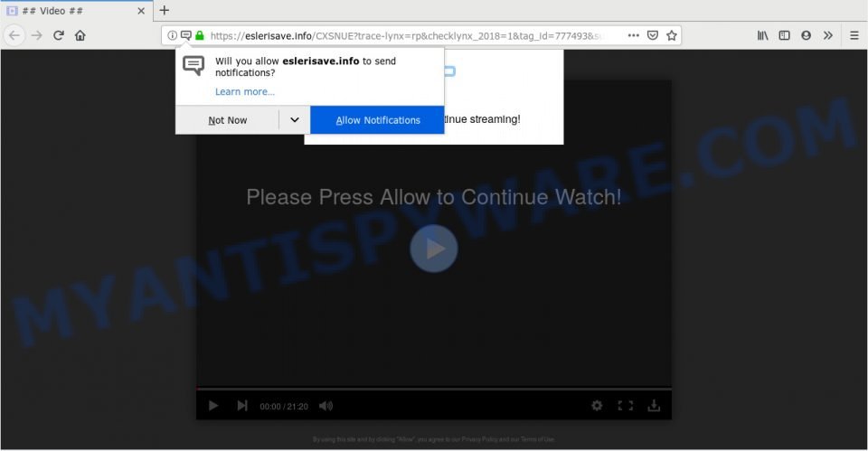Open the video settings gear

(597, 406)
